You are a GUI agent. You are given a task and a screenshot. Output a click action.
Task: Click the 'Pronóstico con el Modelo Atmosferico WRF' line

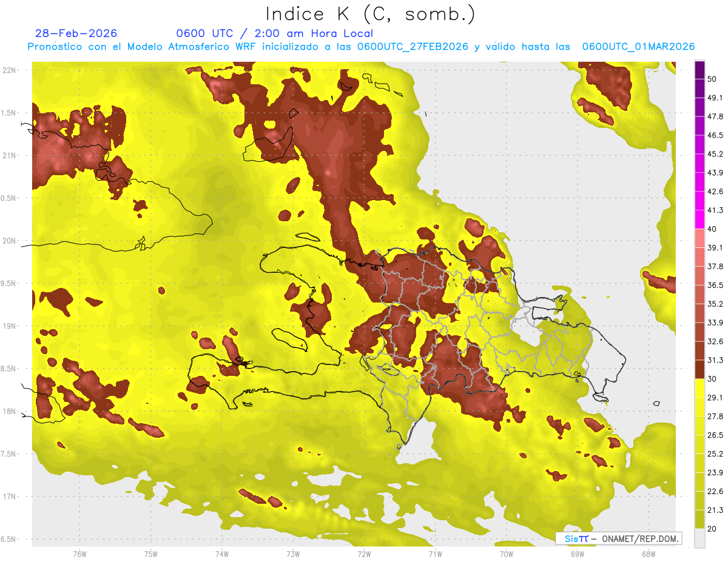coord(361,47)
